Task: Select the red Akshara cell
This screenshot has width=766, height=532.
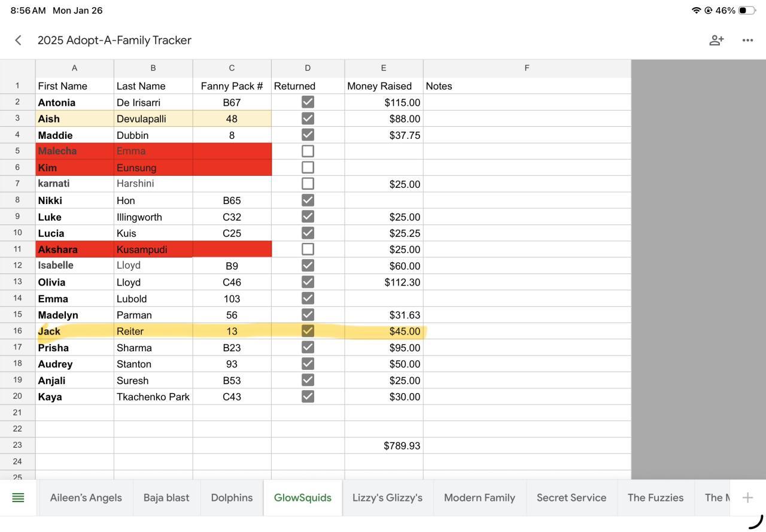Action: 75,250
